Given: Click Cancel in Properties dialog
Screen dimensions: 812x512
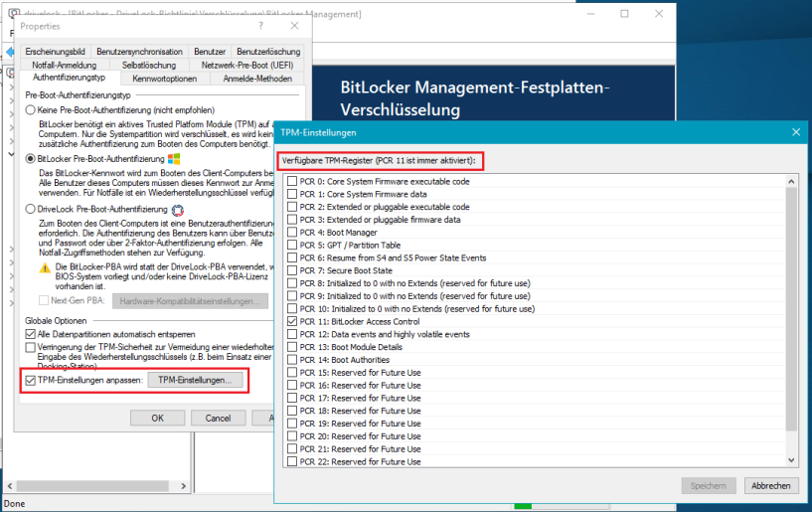Looking at the screenshot, I should 218,418.
